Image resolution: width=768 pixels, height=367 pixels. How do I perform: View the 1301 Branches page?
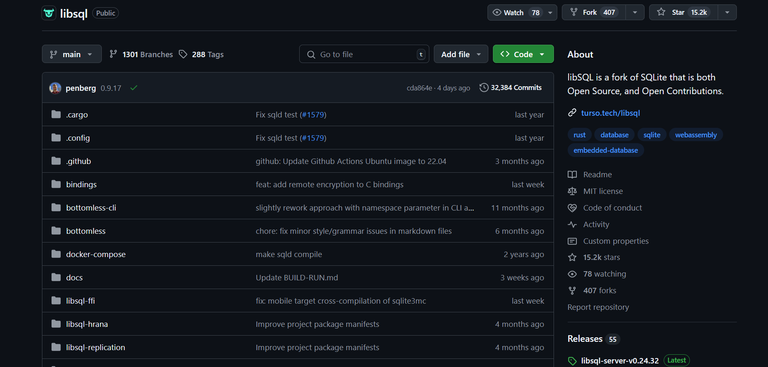(x=141, y=54)
